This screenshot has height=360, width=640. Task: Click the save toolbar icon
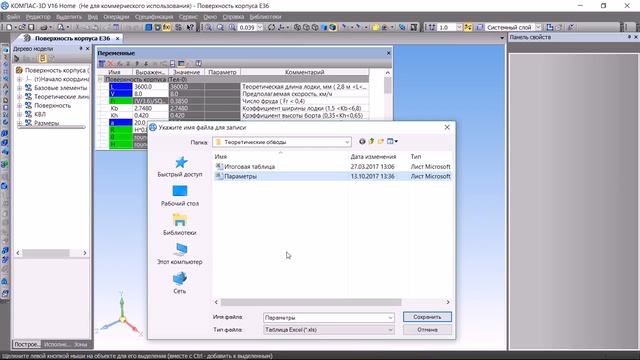point(31,27)
